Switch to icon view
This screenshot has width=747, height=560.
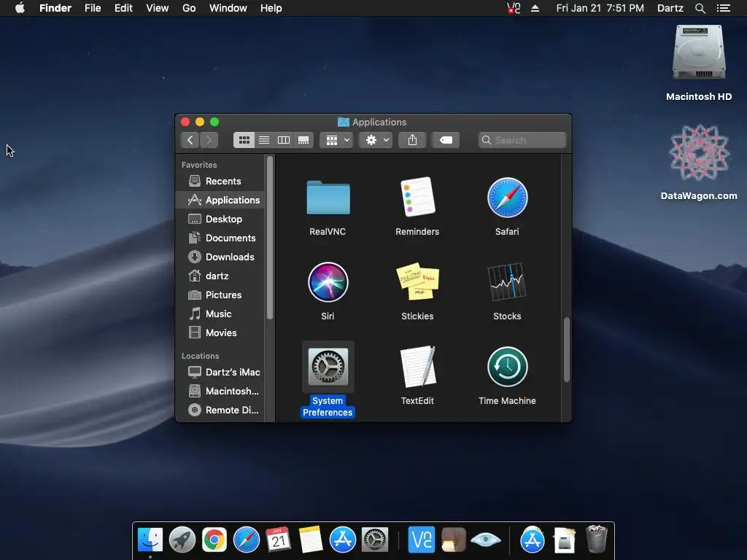[x=244, y=140]
